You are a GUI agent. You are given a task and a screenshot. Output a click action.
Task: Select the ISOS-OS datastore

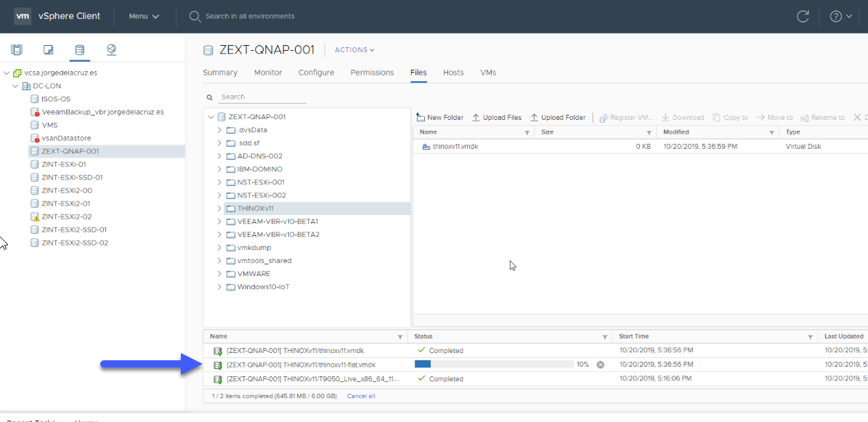[x=56, y=99]
